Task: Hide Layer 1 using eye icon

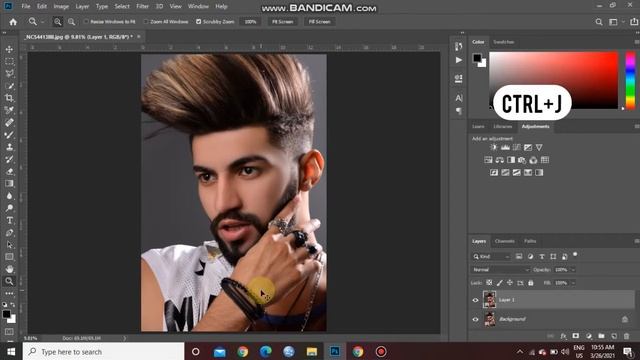Action: tap(475, 300)
